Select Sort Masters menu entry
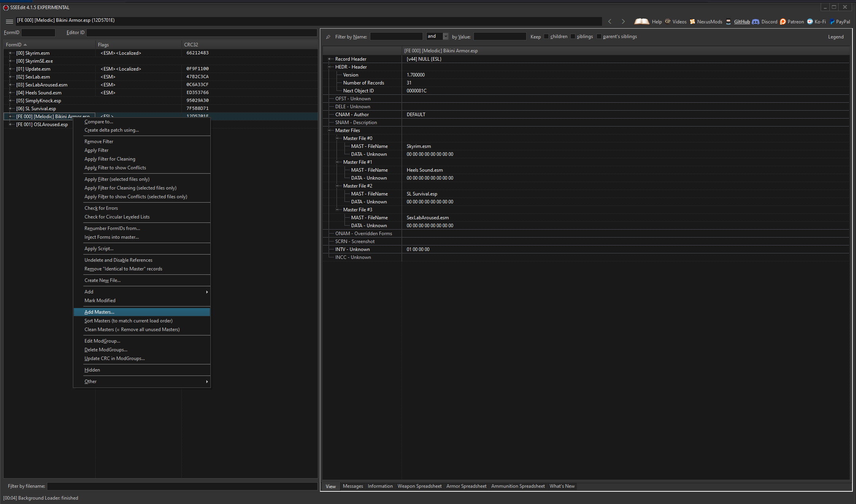Image resolution: width=856 pixels, height=504 pixels. [x=142, y=321]
